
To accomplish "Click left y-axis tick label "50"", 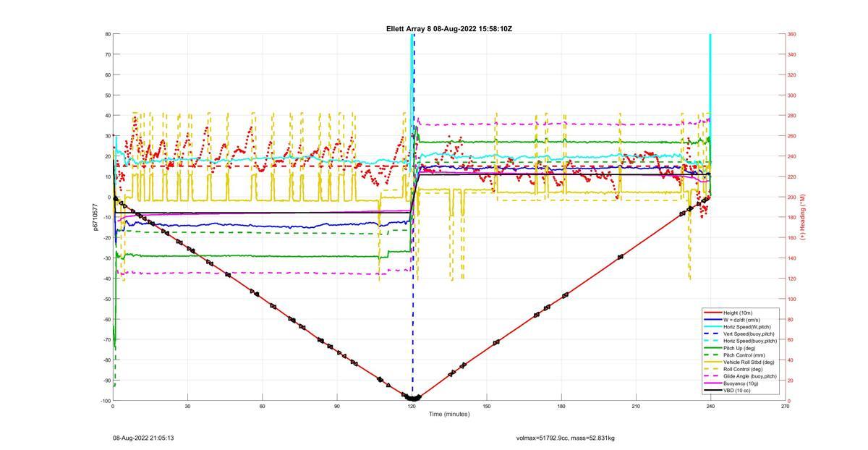I will point(107,95).
